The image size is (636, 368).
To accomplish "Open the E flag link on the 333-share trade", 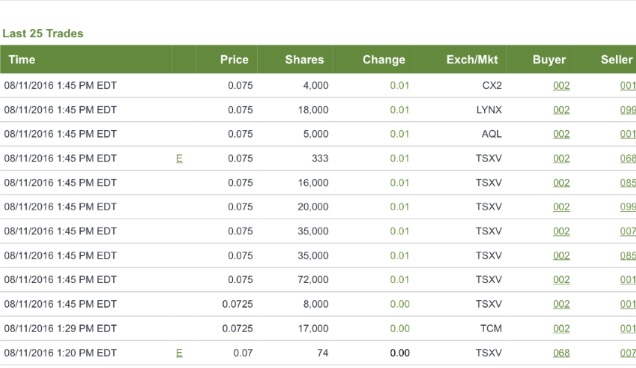I will click(179, 158).
